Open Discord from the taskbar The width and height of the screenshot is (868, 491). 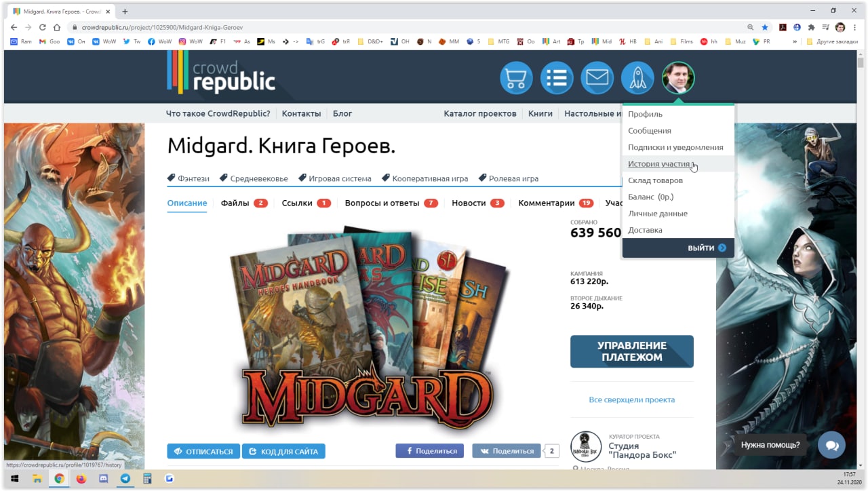(103, 479)
